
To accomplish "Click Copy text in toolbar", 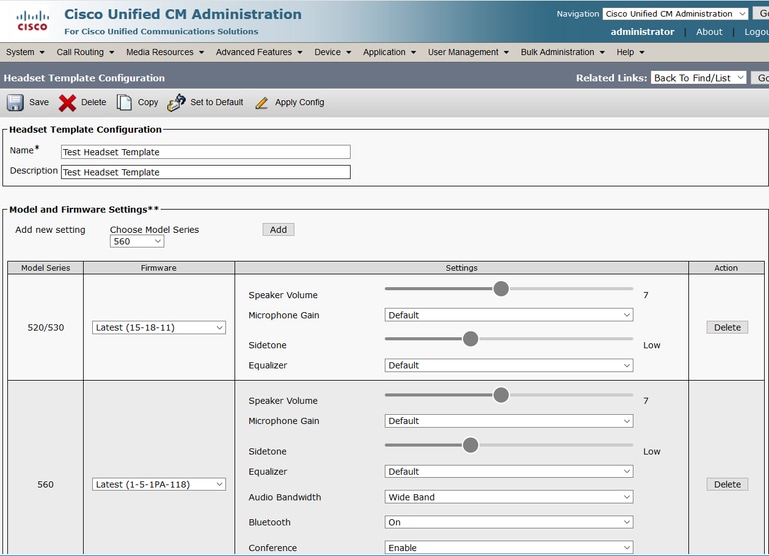I will (x=148, y=102).
